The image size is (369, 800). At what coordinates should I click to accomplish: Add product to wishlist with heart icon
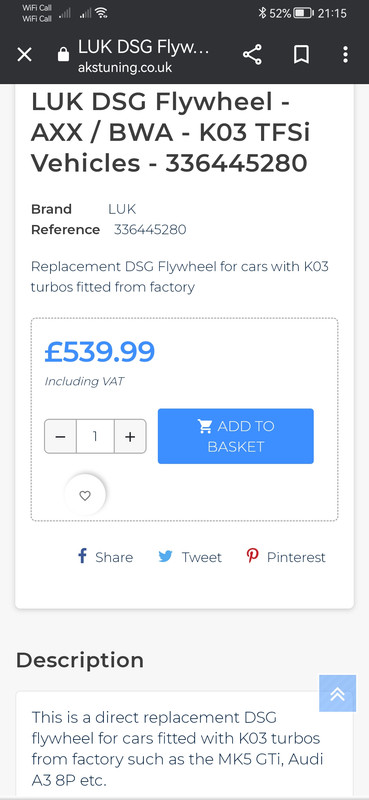click(x=85, y=495)
